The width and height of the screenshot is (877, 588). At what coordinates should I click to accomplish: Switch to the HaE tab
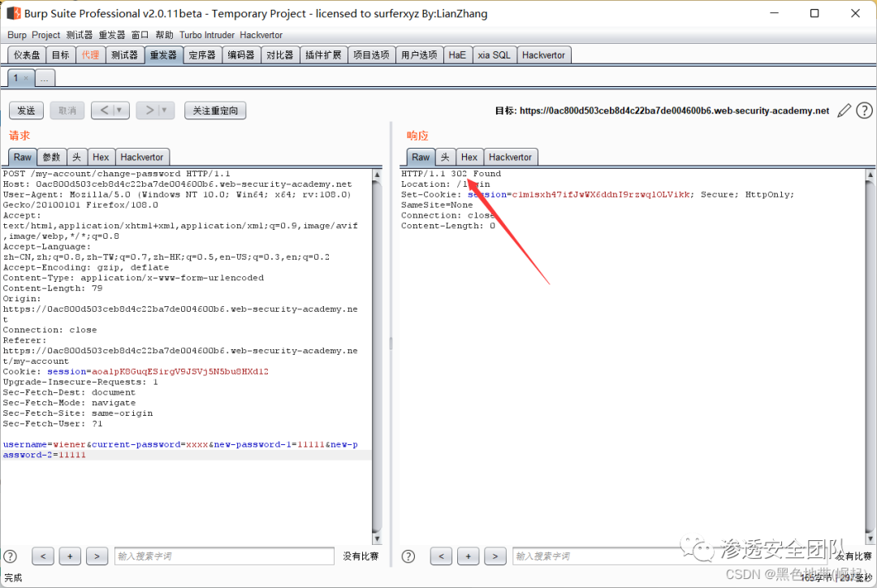[457, 55]
